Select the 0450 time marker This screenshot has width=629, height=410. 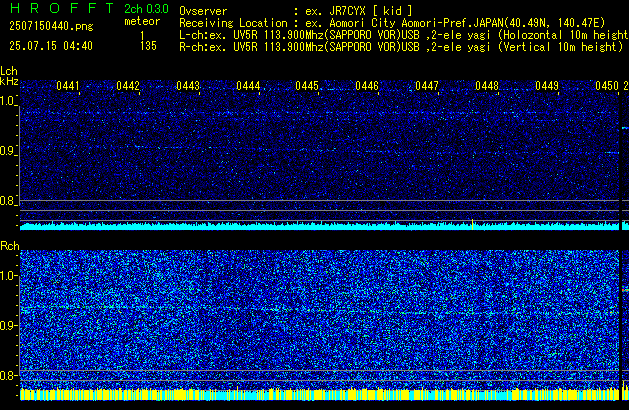point(607,86)
